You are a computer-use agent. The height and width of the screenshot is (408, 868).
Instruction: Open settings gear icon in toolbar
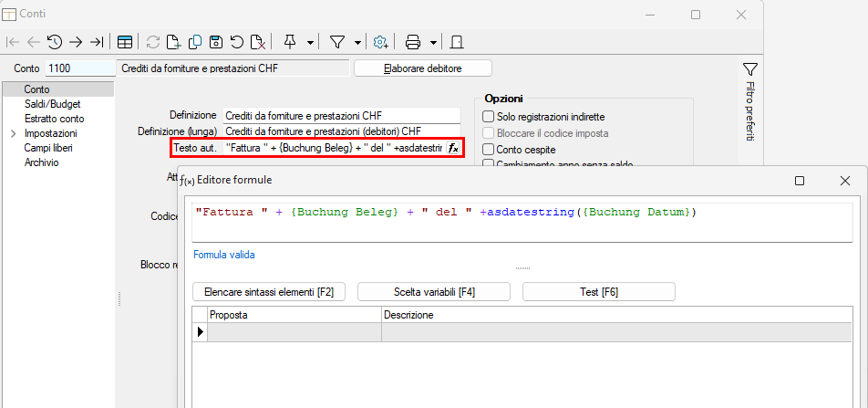(381, 42)
